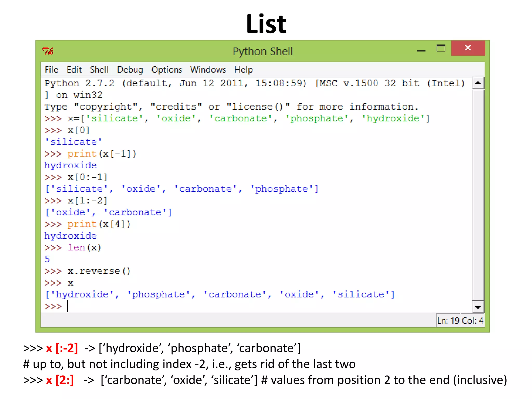The height and width of the screenshot is (399, 532).
Task: Open the File menu
Action: tap(51, 70)
